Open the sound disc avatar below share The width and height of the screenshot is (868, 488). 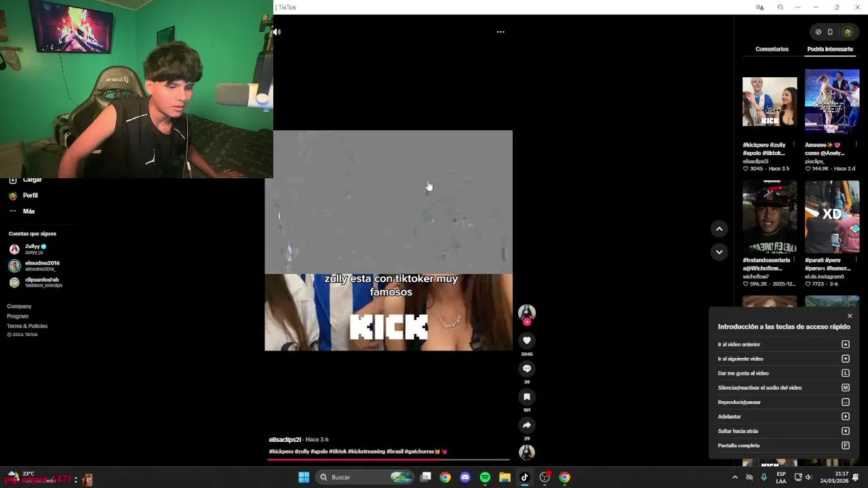527,452
